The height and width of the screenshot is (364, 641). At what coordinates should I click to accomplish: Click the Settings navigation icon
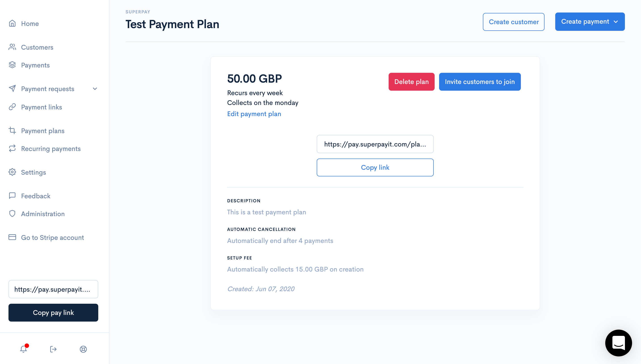[x=12, y=172]
